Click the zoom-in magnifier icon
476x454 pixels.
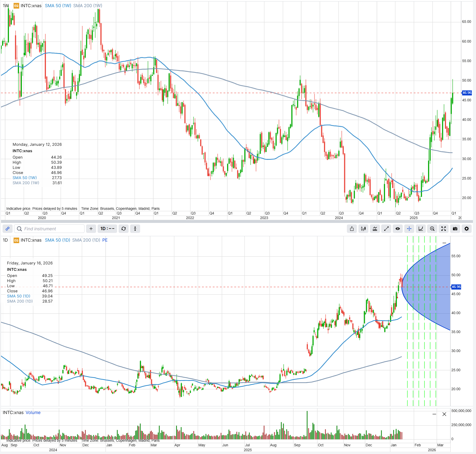click(x=432, y=229)
